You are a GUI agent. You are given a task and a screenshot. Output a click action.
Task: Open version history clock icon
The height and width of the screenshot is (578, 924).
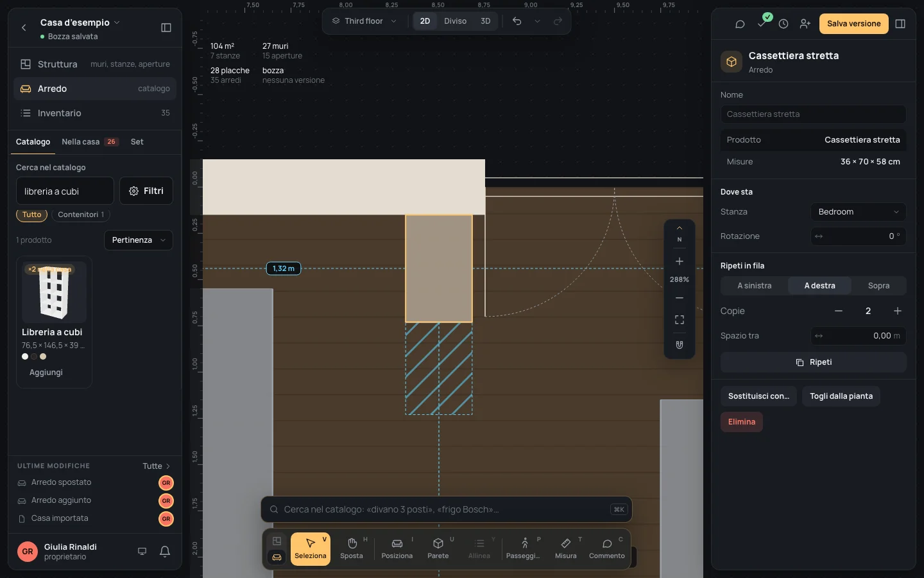click(783, 24)
